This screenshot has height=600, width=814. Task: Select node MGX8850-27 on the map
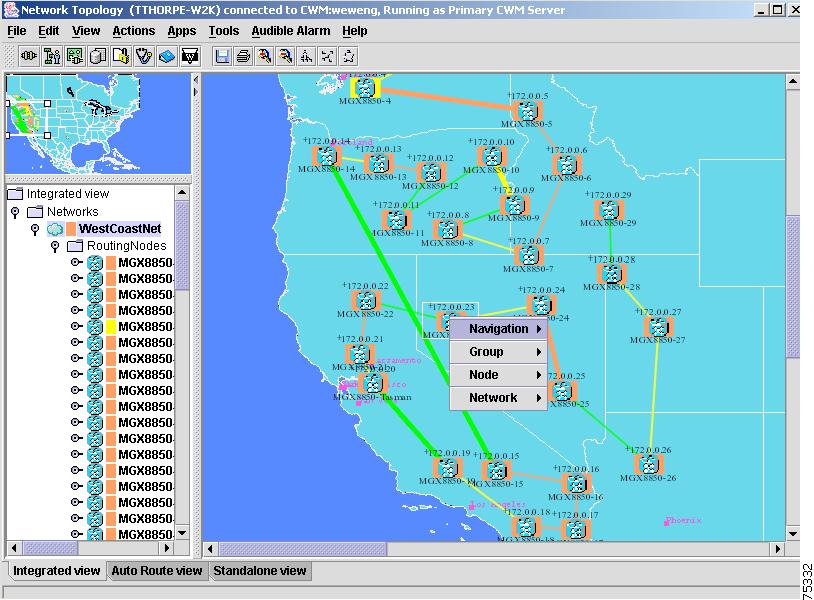click(658, 326)
